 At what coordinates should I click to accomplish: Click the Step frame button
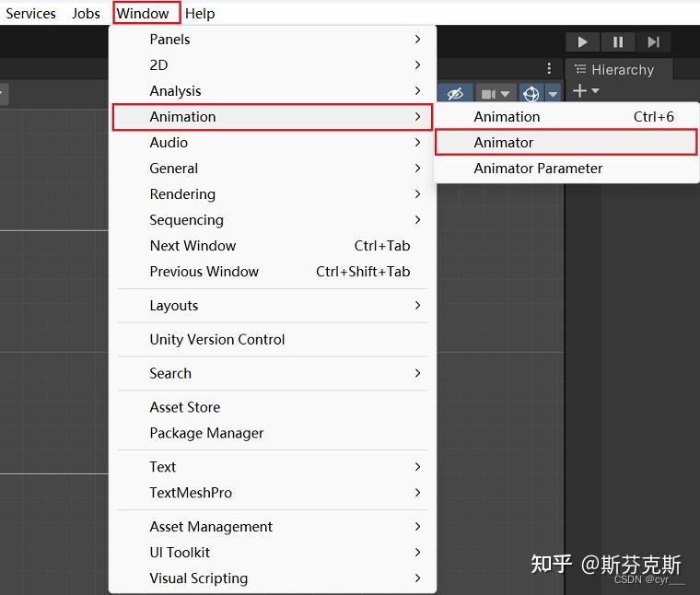tap(653, 42)
